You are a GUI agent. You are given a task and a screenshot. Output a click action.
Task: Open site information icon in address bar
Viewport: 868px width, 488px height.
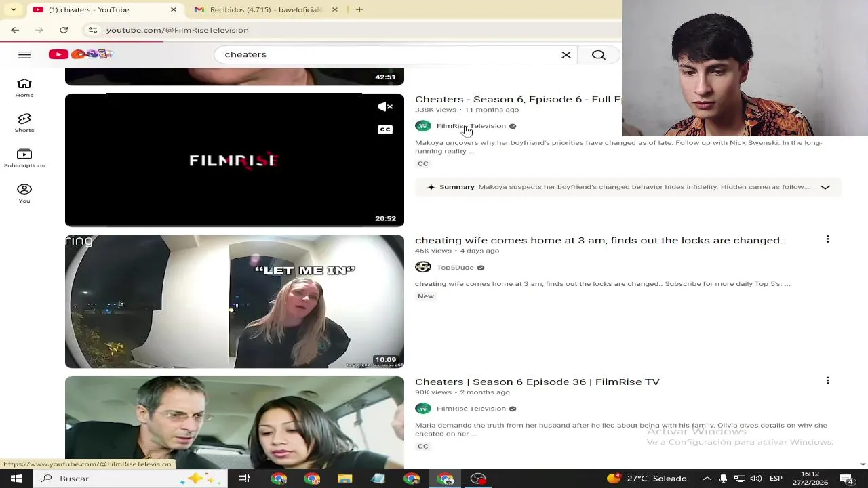93,30
